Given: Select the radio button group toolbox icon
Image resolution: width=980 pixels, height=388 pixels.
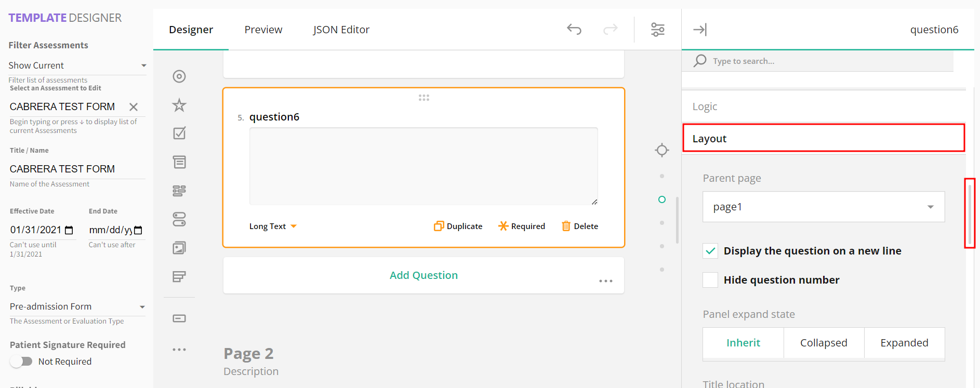Looking at the screenshot, I should (x=179, y=76).
